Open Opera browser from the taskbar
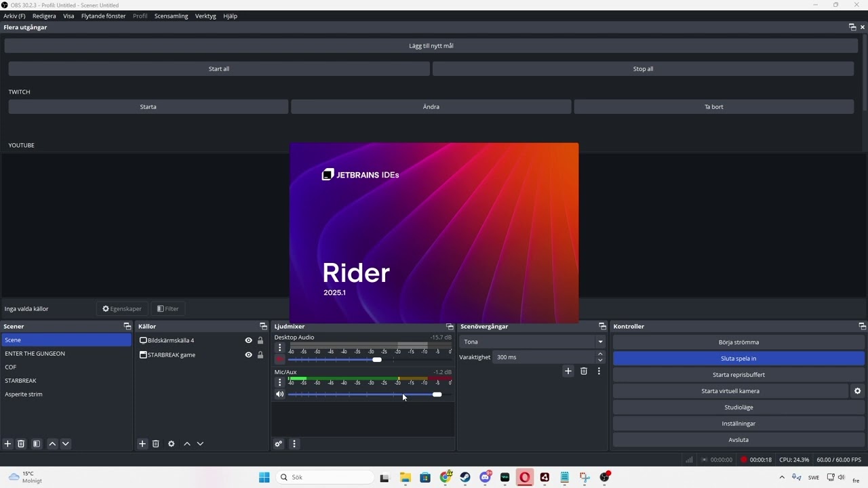 525,477
